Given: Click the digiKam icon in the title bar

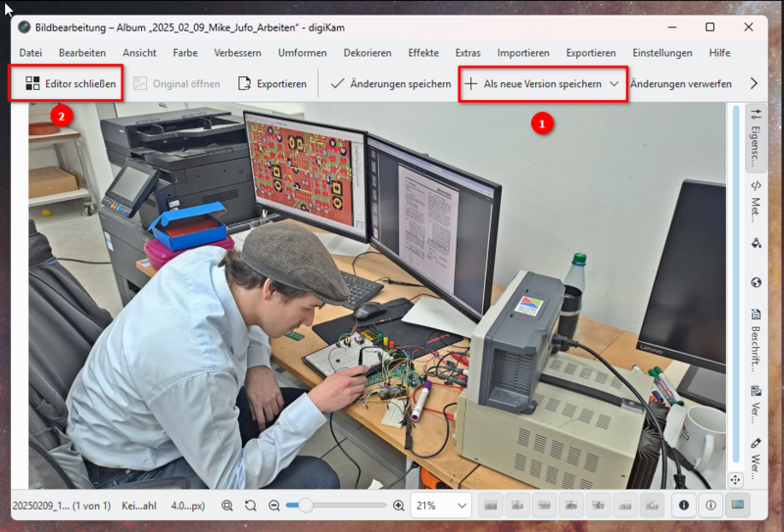Looking at the screenshot, I should pyautogui.click(x=24, y=27).
